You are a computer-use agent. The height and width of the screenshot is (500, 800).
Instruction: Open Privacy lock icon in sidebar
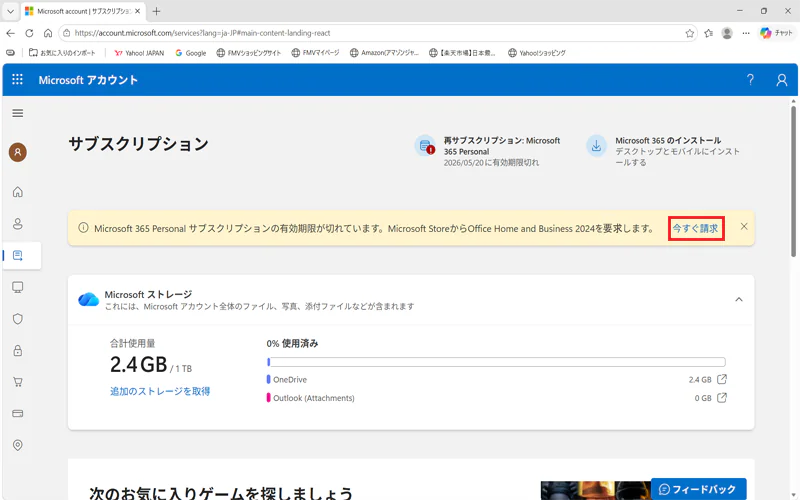pyautogui.click(x=18, y=351)
